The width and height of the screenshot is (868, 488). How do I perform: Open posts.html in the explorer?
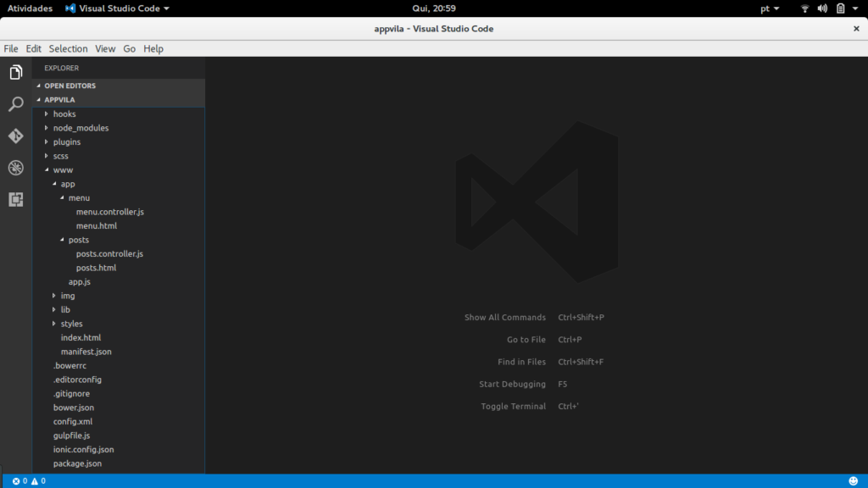(x=96, y=268)
